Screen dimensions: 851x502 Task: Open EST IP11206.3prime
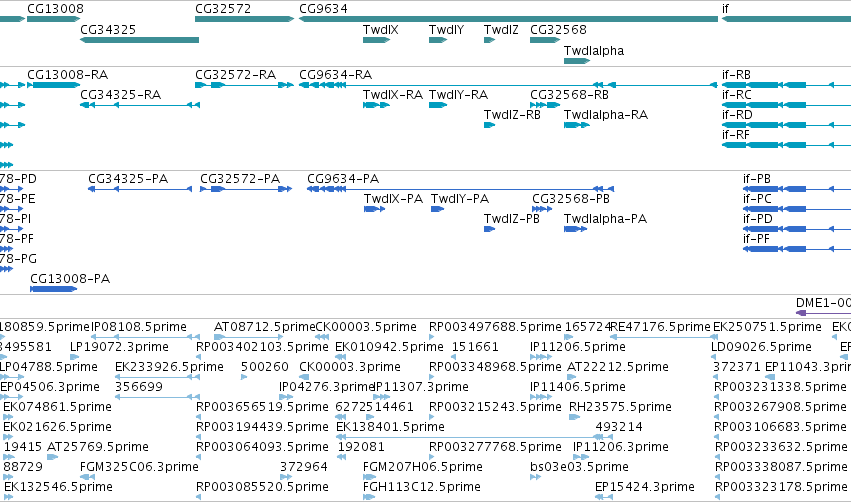click(581, 457)
